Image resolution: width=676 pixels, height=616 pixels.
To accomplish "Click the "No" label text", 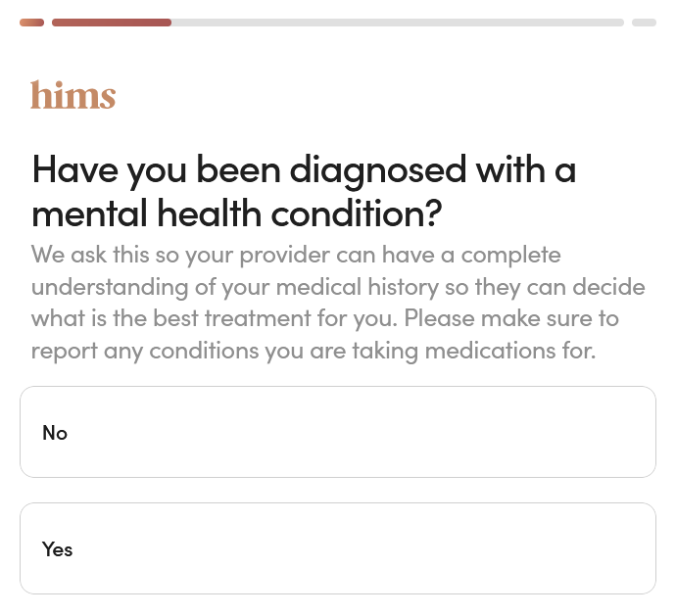I will 55,433.
